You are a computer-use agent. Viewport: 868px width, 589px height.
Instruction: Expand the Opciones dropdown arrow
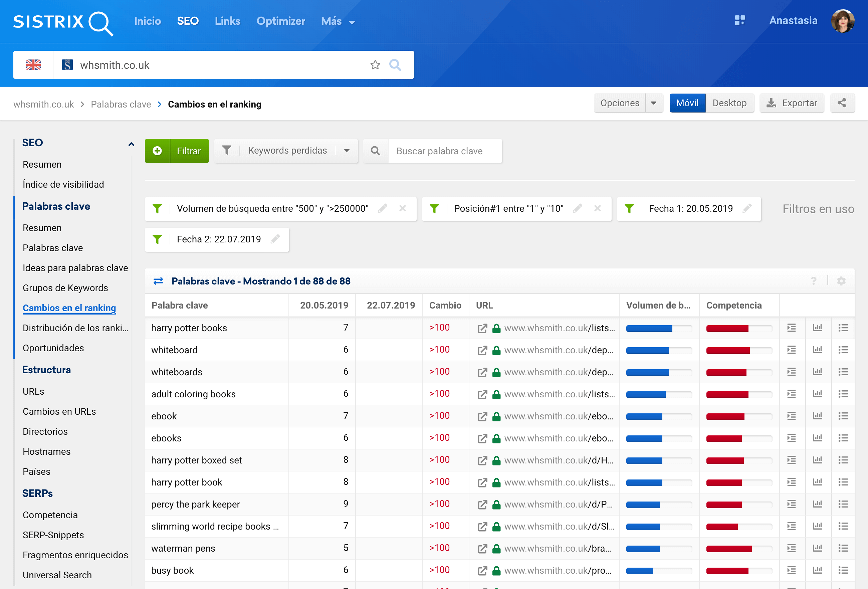[x=654, y=103]
